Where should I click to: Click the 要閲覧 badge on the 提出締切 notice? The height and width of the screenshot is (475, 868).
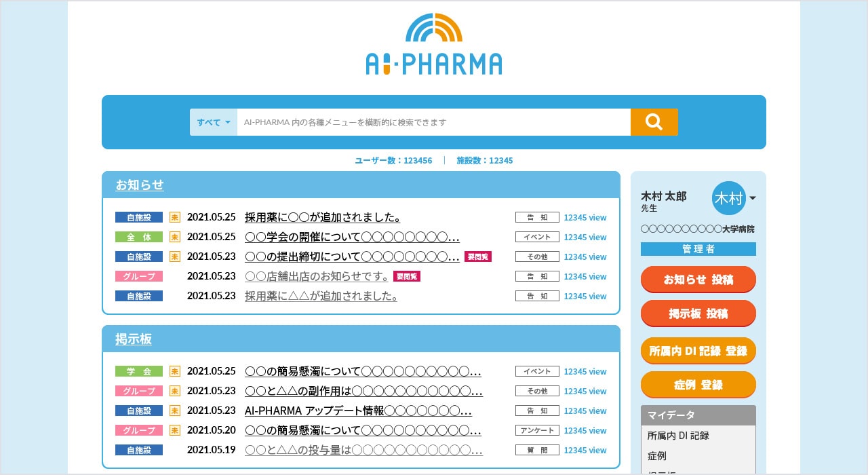pos(477,256)
